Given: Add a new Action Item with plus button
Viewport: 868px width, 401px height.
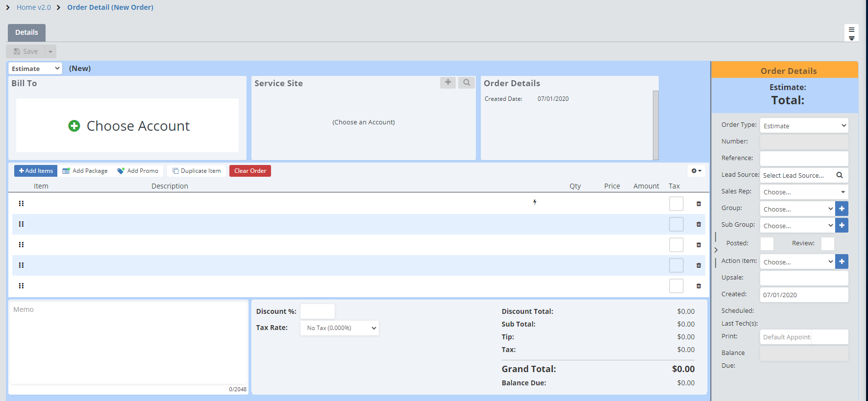Looking at the screenshot, I should (x=842, y=261).
